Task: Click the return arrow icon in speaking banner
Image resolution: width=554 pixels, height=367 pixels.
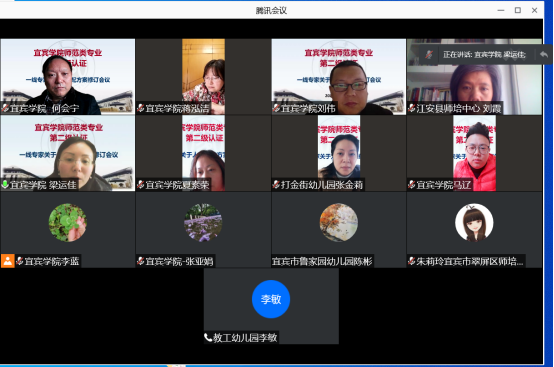Action: pyautogui.click(x=544, y=54)
